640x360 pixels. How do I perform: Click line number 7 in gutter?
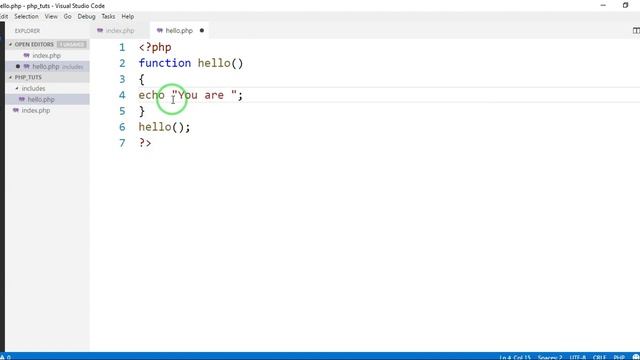[x=122, y=143]
